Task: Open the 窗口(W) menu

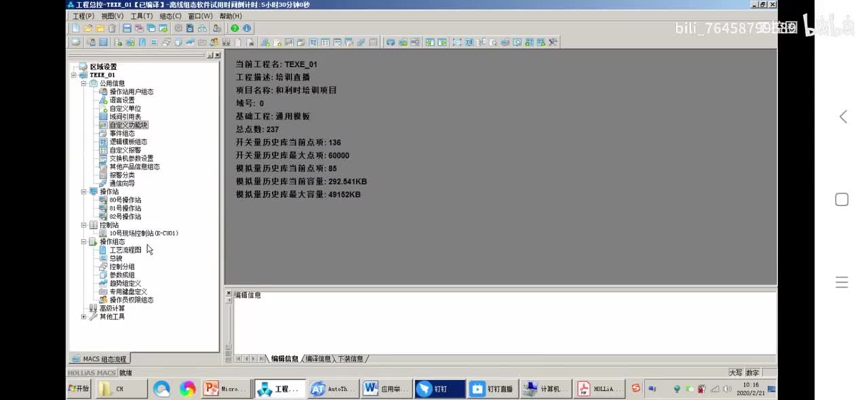Action: pyautogui.click(x=200, y=16)
